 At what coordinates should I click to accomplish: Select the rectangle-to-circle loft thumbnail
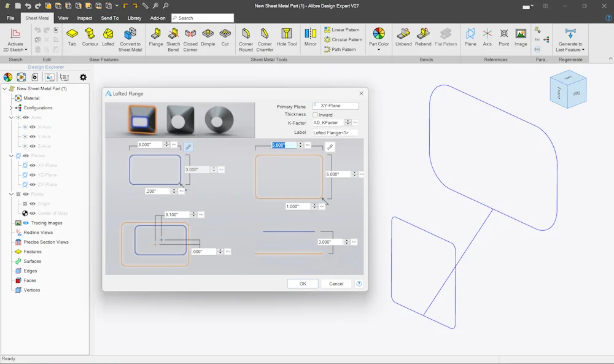pyautogui.click(x=180, y=120)
